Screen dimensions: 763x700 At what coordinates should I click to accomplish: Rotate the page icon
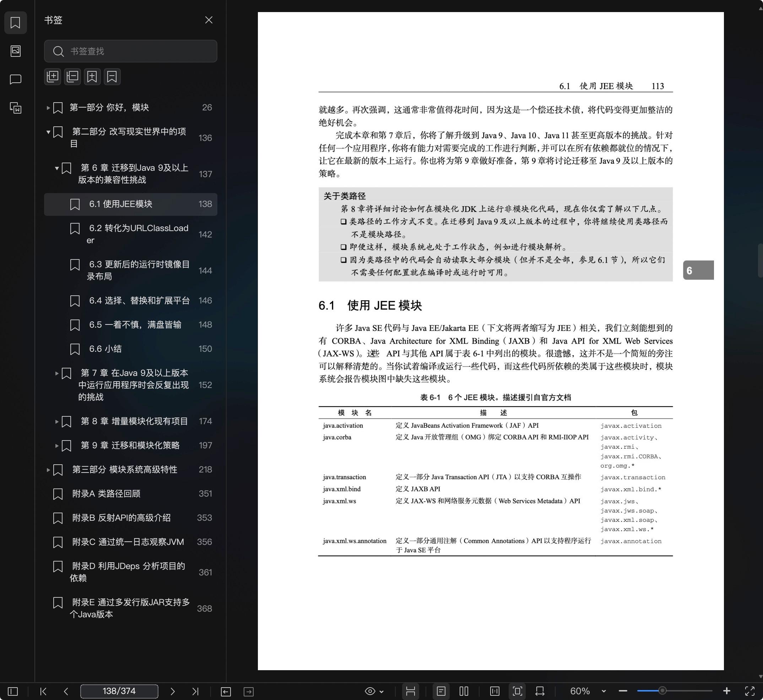click(540, 691)
